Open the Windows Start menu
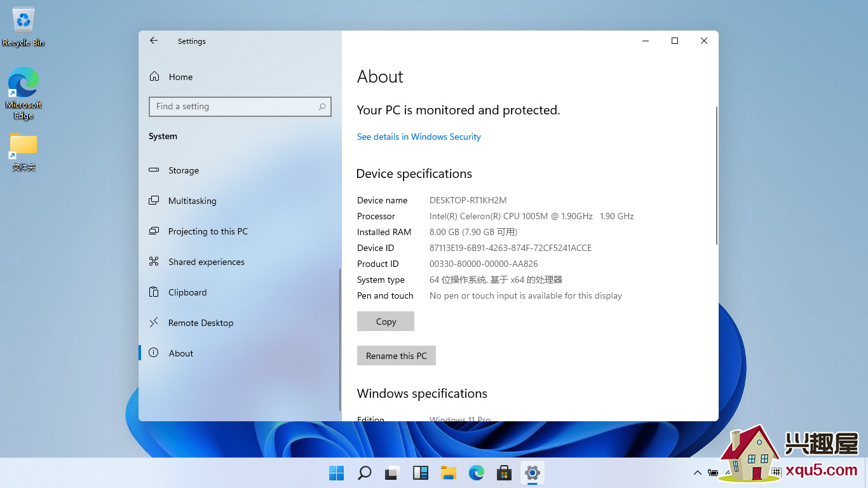 337,473
